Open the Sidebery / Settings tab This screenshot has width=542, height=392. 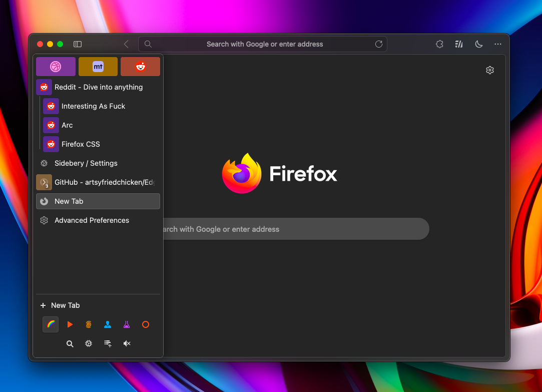(x=98, y=163)
